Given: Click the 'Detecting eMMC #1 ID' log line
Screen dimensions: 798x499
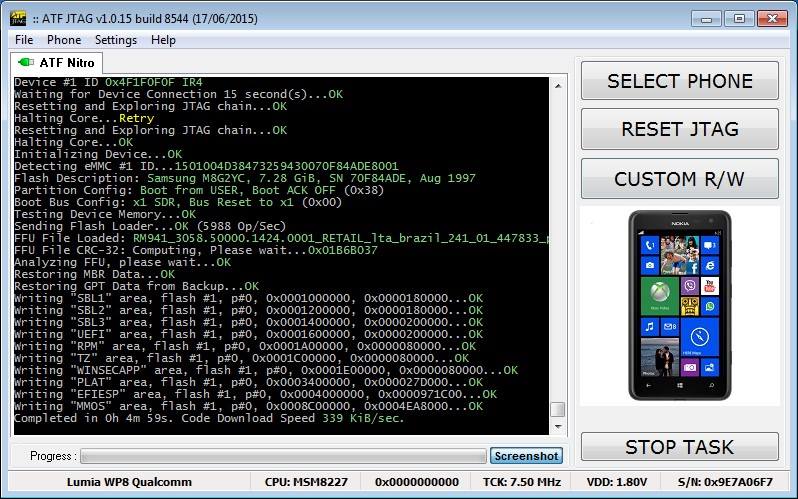Looking at the screenshot, I should pyautogui.click(x=206, y=166).
